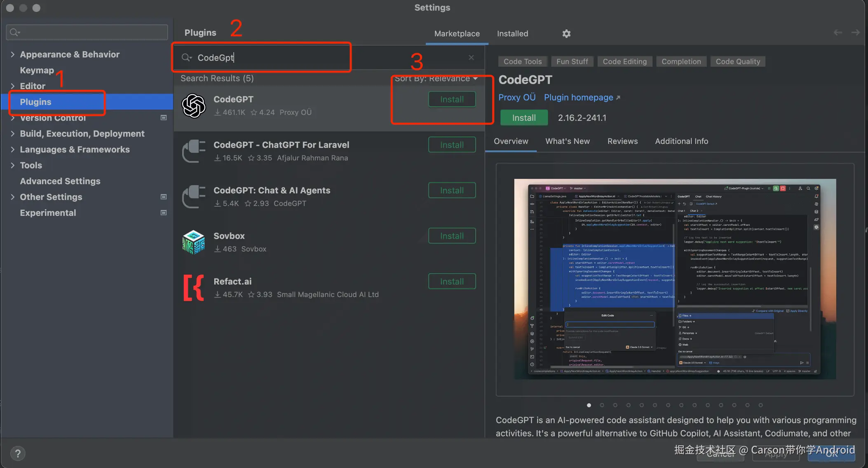Switch to the Installed tab
The height and width of the screenshot is (468, 868).
click(512, 34)
